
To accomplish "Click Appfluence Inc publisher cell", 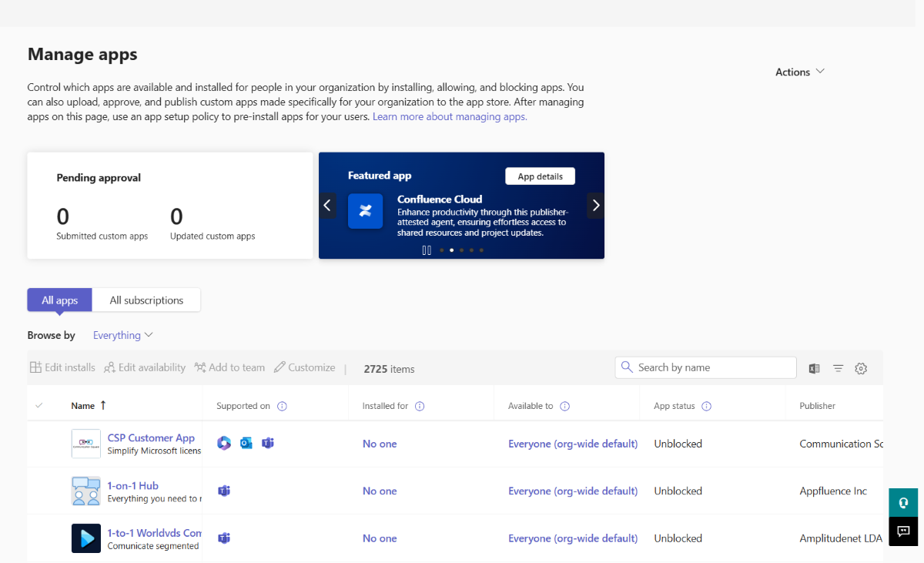I will coord(833,491).
